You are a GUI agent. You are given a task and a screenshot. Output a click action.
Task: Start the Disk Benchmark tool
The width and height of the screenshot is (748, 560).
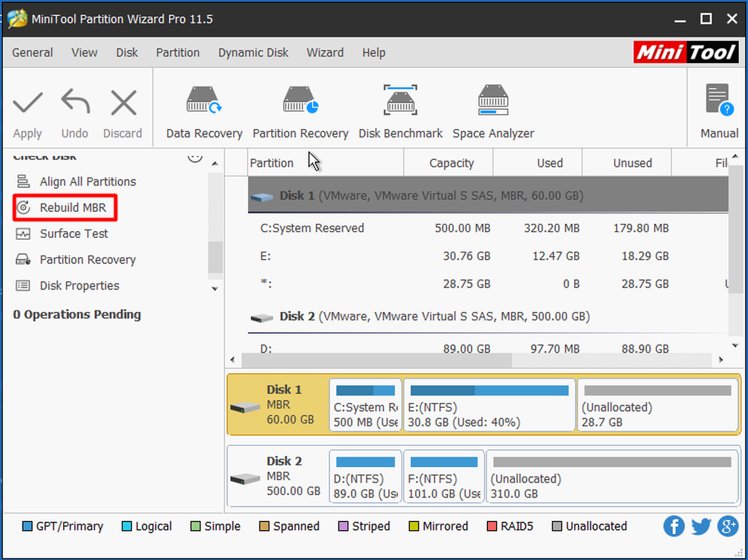(x=400, y=112)
